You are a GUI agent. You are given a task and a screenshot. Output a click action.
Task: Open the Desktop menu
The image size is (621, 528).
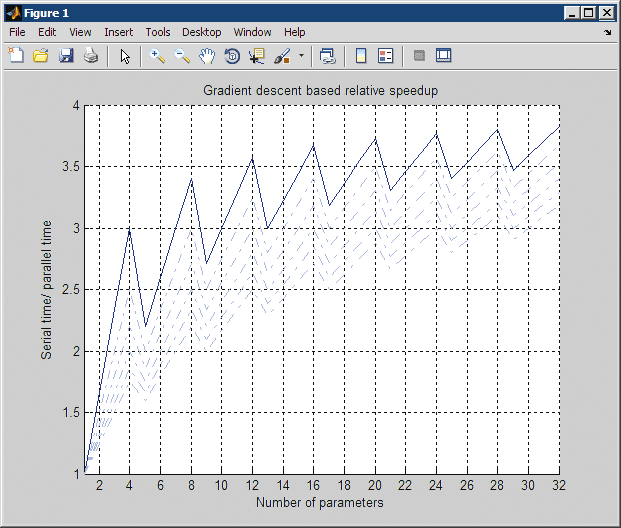[x=201, y=32]
